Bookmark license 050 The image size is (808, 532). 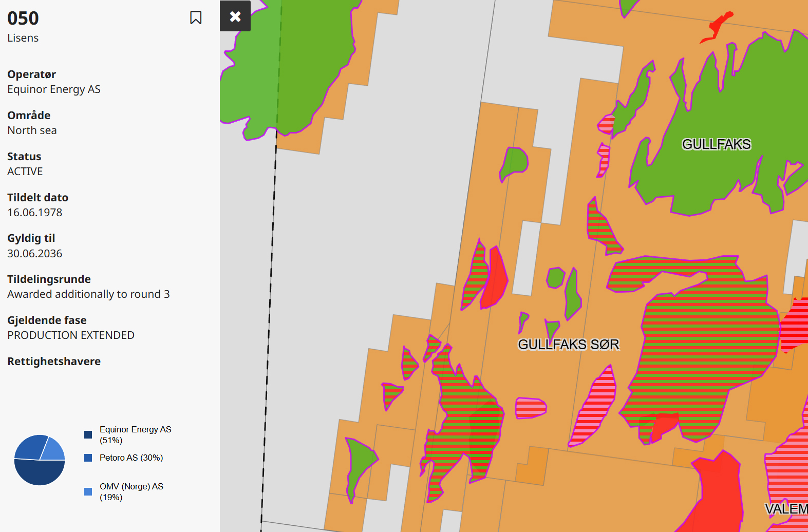tap(196, 18)
